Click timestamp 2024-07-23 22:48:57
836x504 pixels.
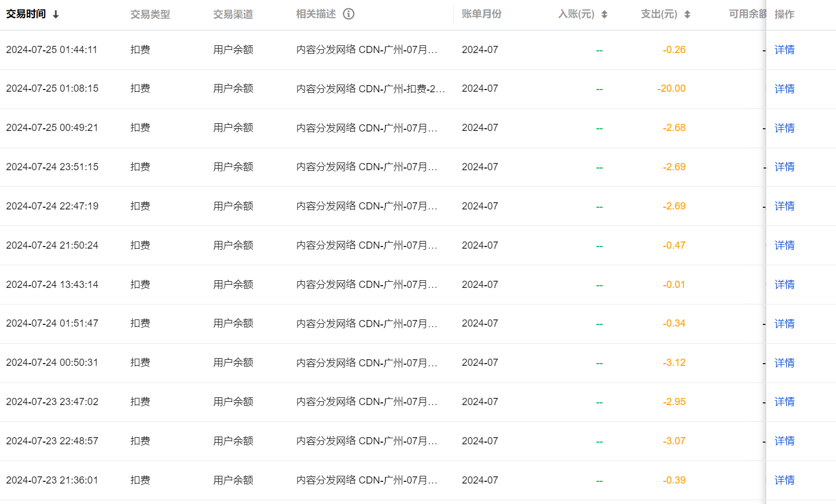(x=52, y=441)
